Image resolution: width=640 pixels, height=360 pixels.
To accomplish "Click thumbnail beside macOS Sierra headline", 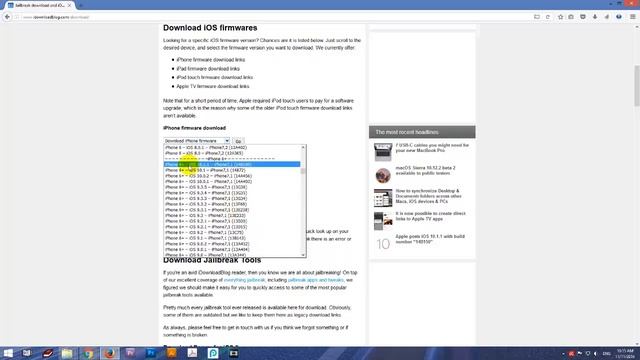I will pyautogui.click(x=383, y=176).
